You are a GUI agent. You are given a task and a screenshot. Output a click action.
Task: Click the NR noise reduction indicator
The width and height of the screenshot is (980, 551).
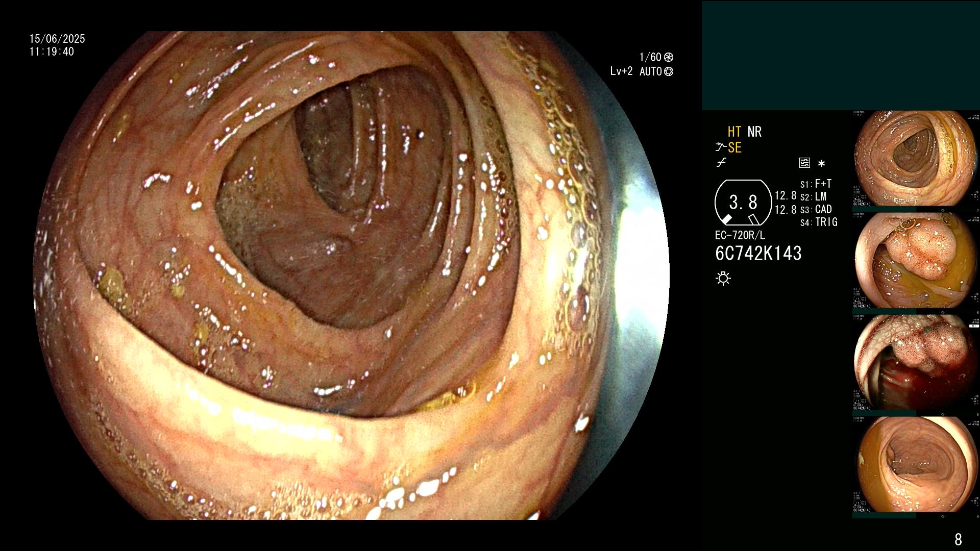coord(754,132)
